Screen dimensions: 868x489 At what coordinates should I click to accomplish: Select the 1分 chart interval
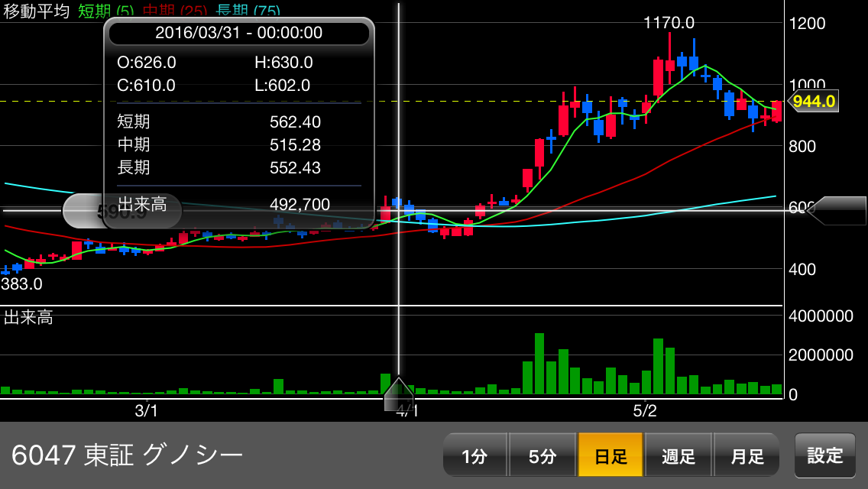[x=474, y=456]
